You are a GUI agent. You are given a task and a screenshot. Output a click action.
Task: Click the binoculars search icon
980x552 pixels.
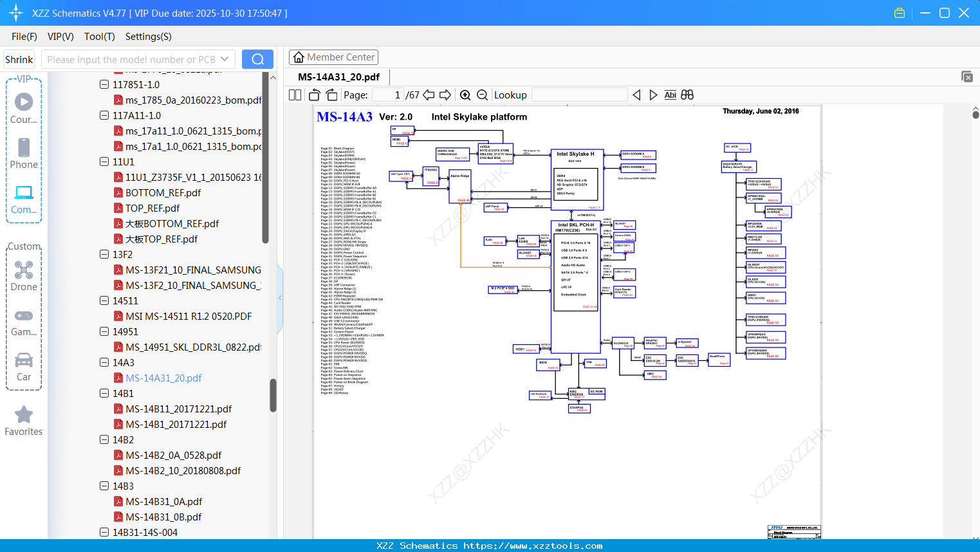pos(687,95)
